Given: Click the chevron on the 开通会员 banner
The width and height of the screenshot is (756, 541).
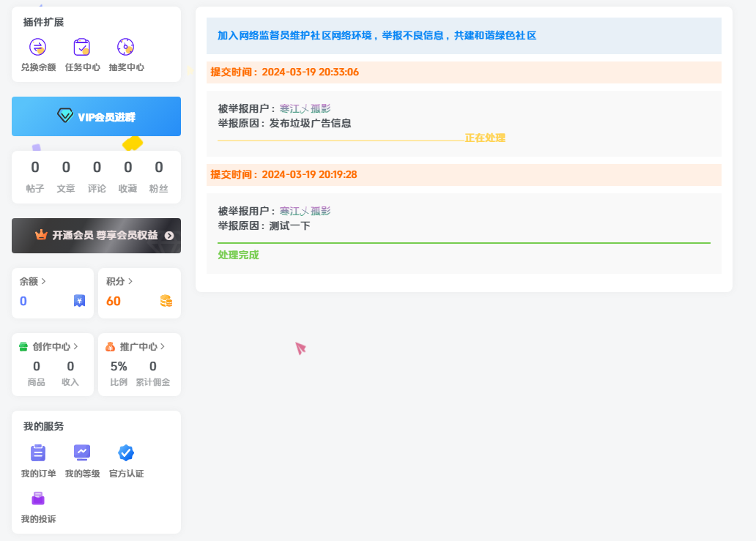Looking at the screenshot, I should click(x=168, y=236).
